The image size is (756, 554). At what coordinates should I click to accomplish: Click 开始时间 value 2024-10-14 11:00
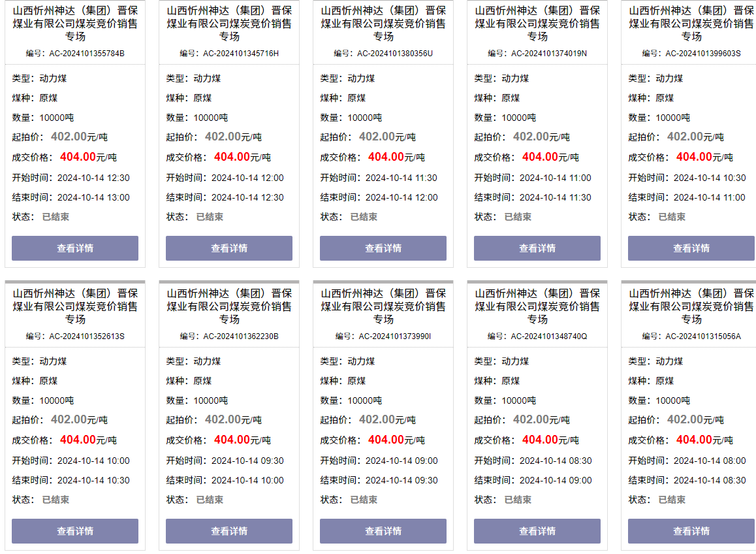[556, 178]
